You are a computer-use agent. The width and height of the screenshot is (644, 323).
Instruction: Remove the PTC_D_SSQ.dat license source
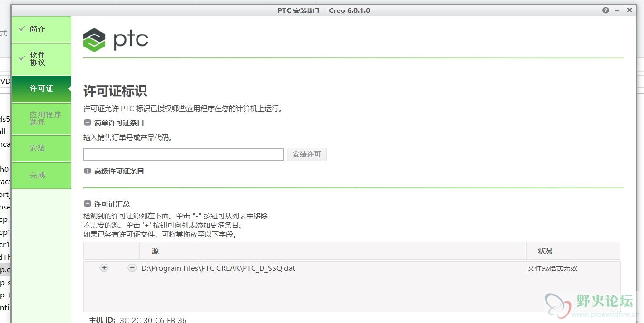coord(132,268)
